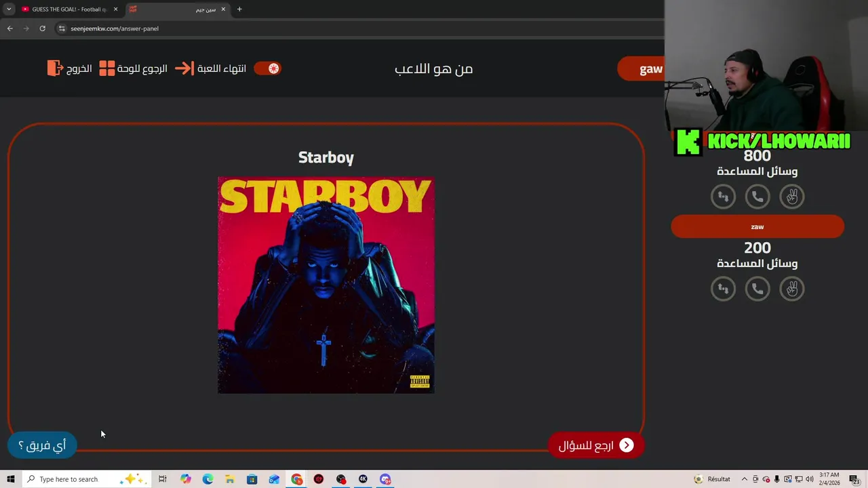Open a new browser tab
The image size is (868, 488).
[239, 9]
